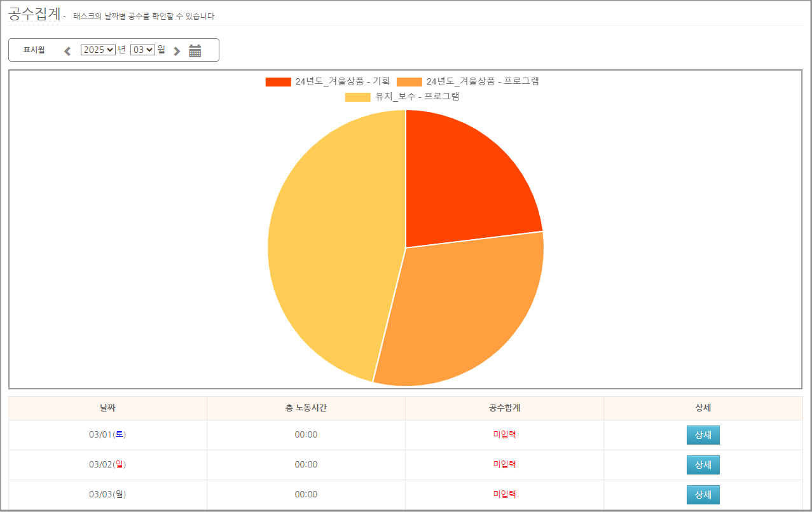
Task: Click the 공수합계 column header
Action: (x=504, y=408)
